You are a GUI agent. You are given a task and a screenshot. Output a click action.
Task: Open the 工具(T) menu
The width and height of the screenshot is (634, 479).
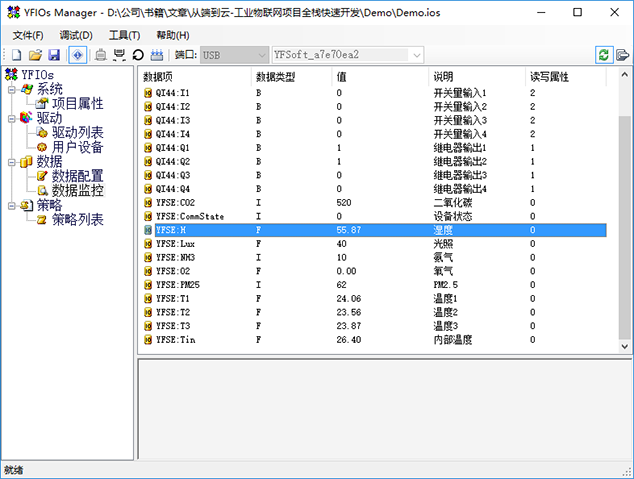[x=125, y=36]
